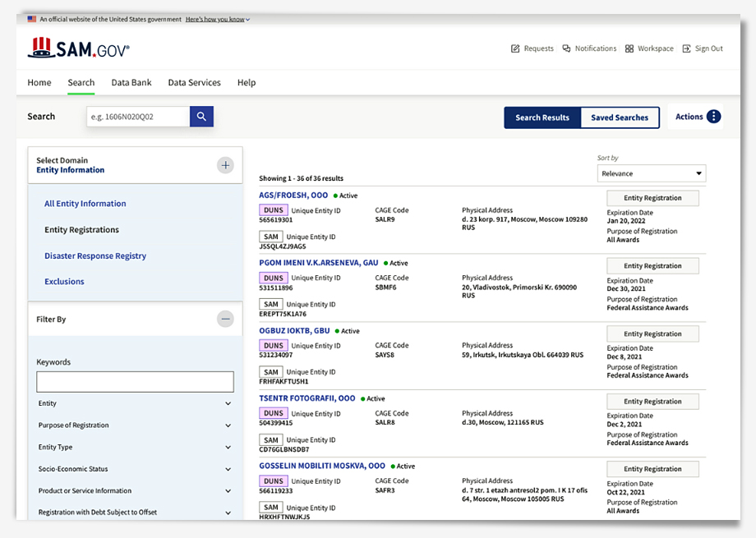Expand Here's how you know dropdown

(218, 19)
